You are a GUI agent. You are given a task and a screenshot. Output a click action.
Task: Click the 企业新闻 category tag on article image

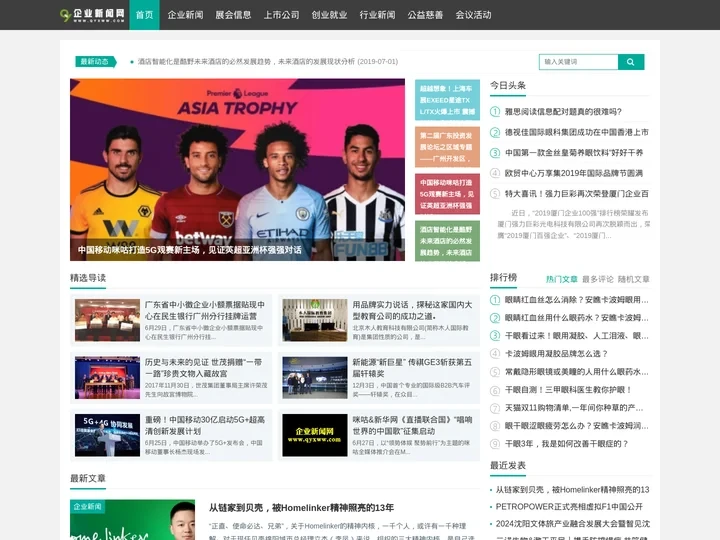87,506
